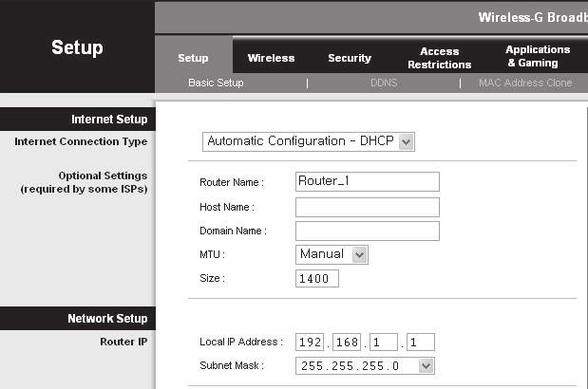The width and height of the screenshot is (588, 389).
Task: Click the Internet Connection Type label
Action: [x=81, y=141]
